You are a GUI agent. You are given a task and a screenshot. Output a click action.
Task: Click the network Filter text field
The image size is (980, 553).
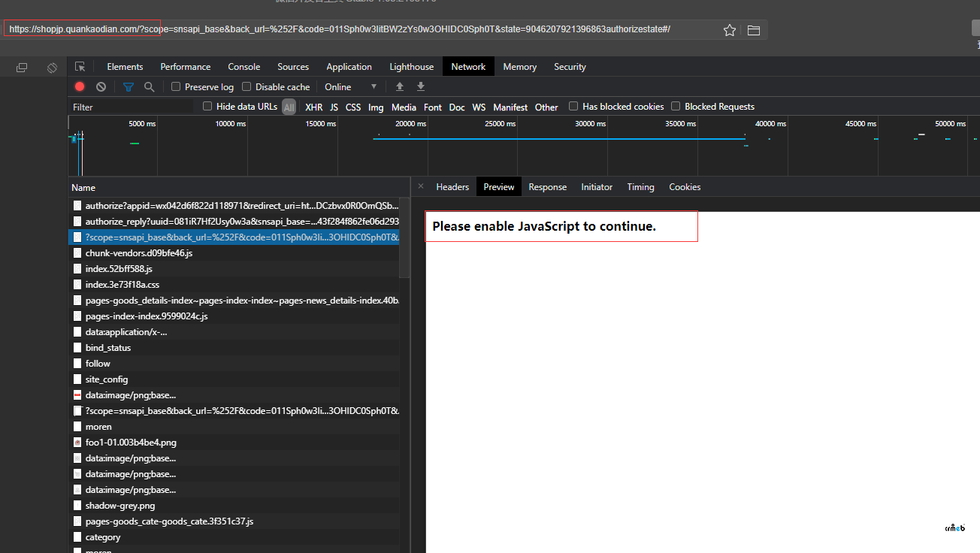pyautogui.click(x=132, y=107)
